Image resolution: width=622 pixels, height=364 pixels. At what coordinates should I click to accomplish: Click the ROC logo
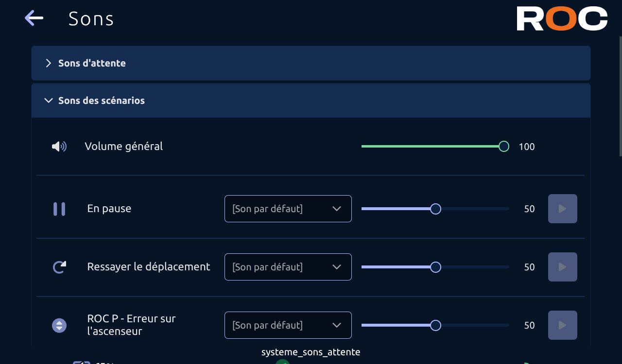pyautogui.click(x=562, y=18)
